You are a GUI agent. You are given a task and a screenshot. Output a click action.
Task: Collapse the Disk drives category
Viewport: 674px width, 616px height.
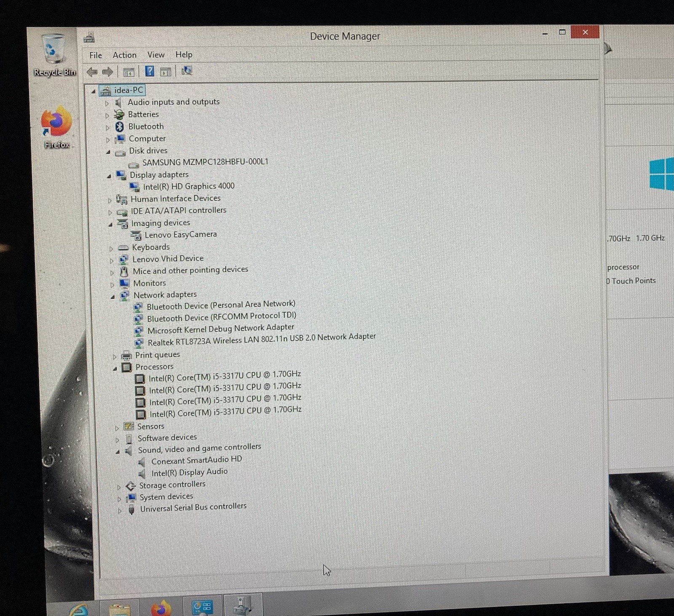[108, 152]
